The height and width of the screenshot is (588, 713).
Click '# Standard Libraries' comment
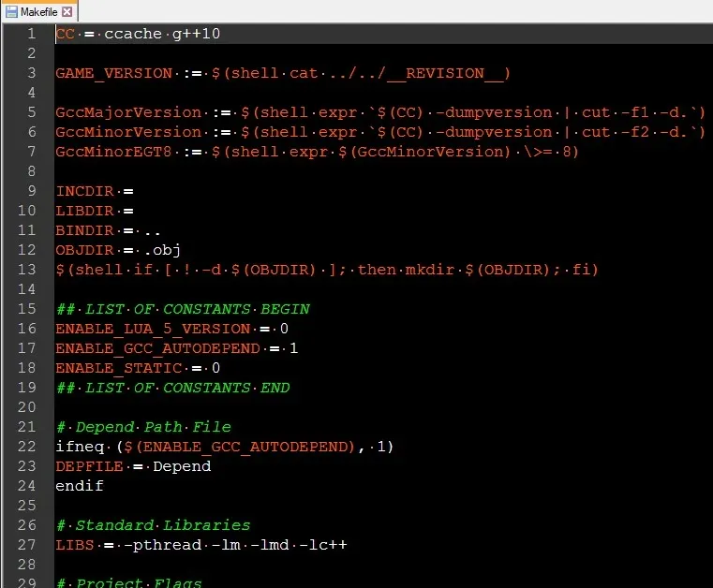153,525
